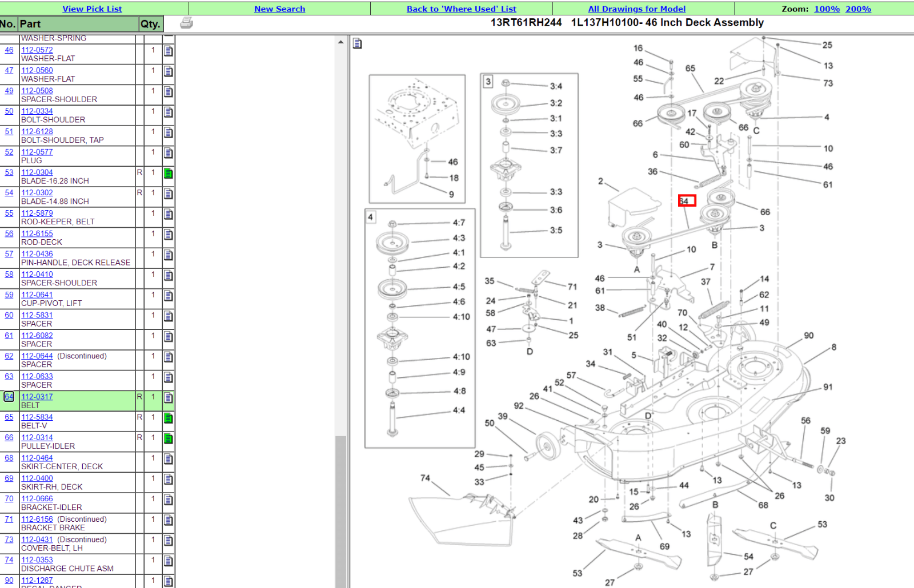Click the Back to 'Where Used' List link

coord(461,9)
